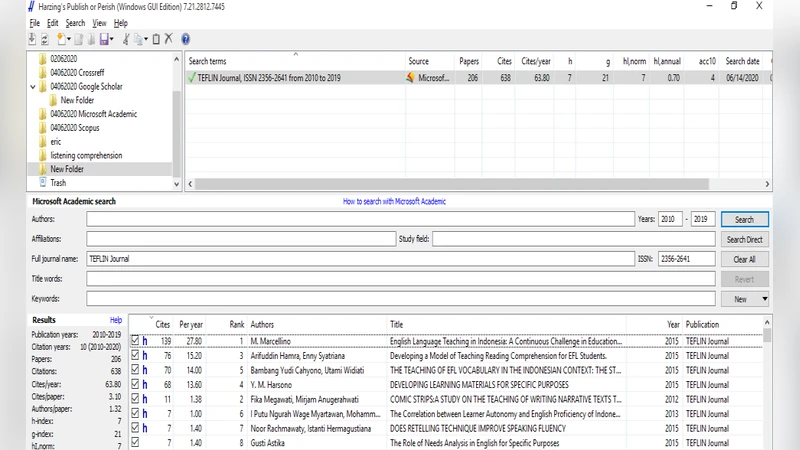Viewport: 800px width, 450px height.
Task: Open the Search menu
Action: pyautogui.click(x=74, y=22)
